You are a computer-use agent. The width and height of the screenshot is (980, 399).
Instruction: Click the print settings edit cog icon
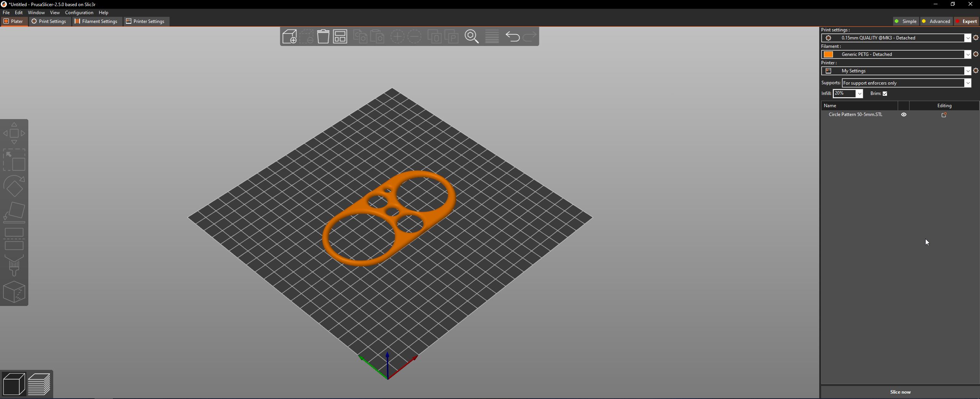coord(976,38)
